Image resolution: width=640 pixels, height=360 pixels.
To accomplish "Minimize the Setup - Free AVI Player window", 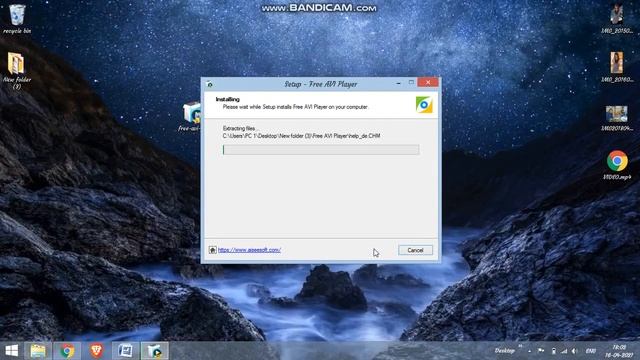I will [x=398, y=83].
